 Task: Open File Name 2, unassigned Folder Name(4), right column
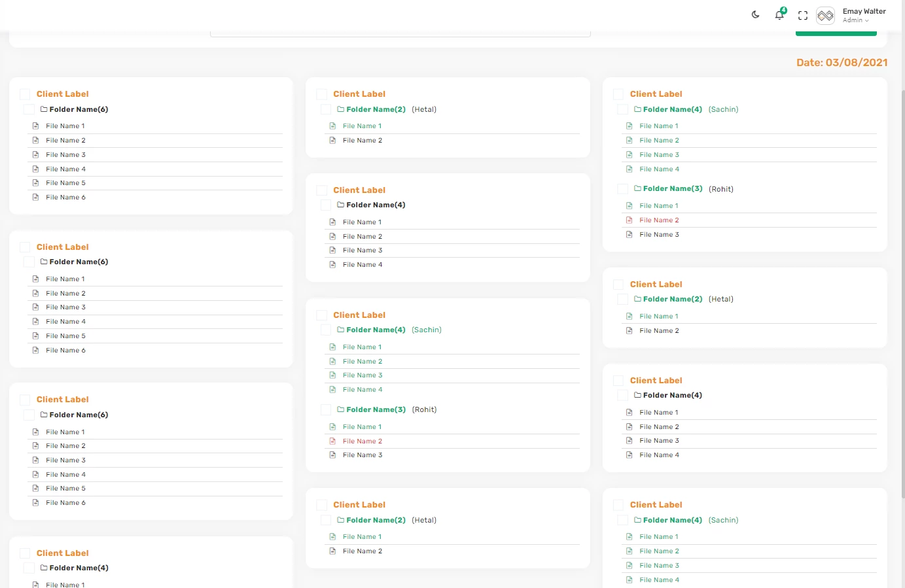[659, 427]
